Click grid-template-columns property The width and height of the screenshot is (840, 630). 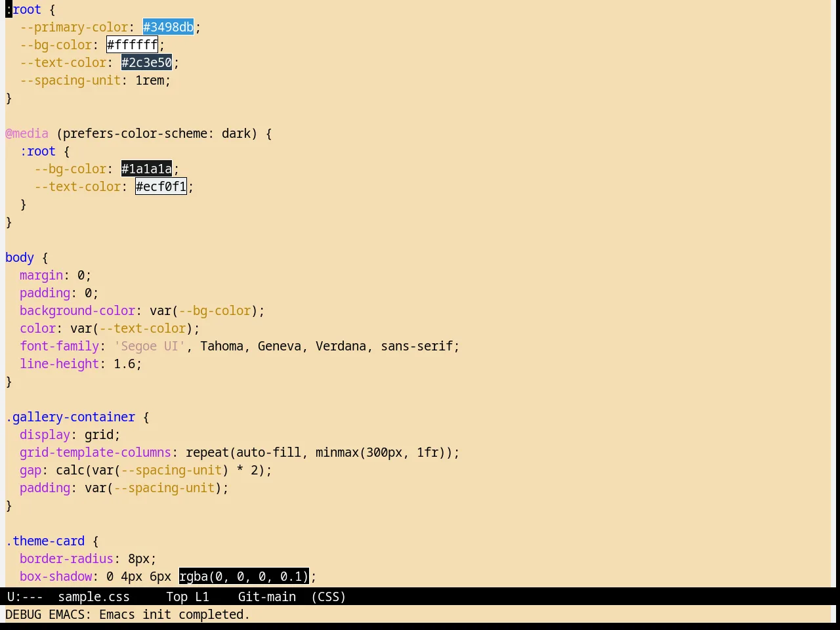tap(95, 452)
